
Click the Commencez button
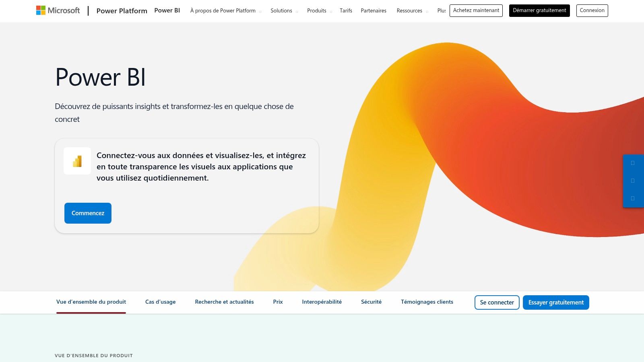click(x=87, y=213)
